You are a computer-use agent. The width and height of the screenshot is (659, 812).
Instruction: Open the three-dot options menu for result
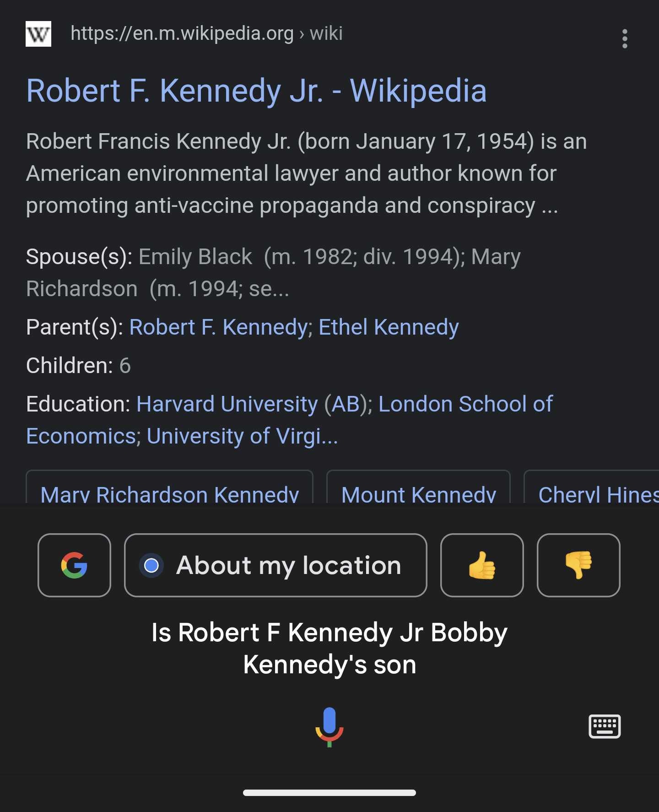[625, 39]
